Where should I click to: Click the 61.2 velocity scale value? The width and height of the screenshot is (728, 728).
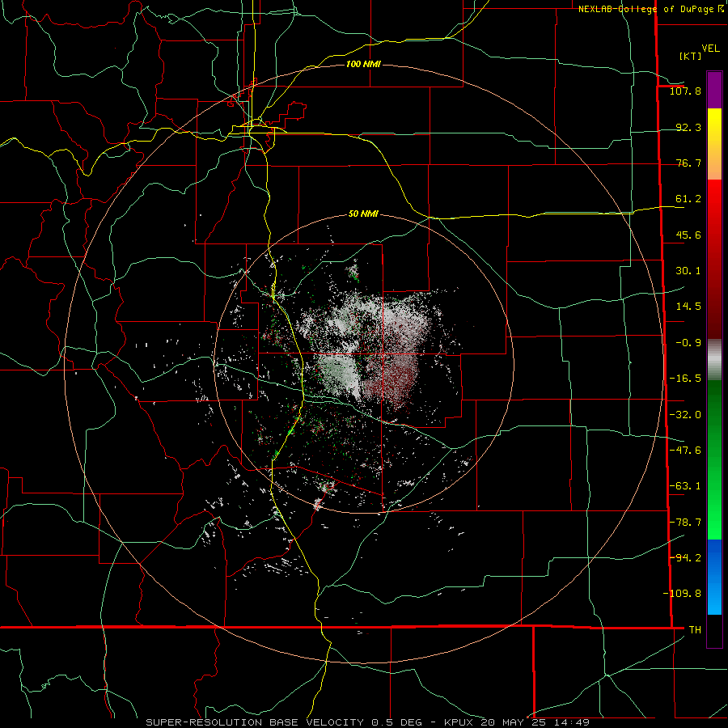coord(688,199)
